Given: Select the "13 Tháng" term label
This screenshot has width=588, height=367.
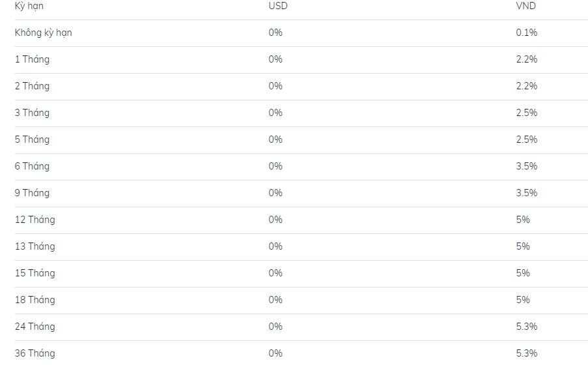Looking at the screenshot, I should pyautogui.click(x=35, y=246).
